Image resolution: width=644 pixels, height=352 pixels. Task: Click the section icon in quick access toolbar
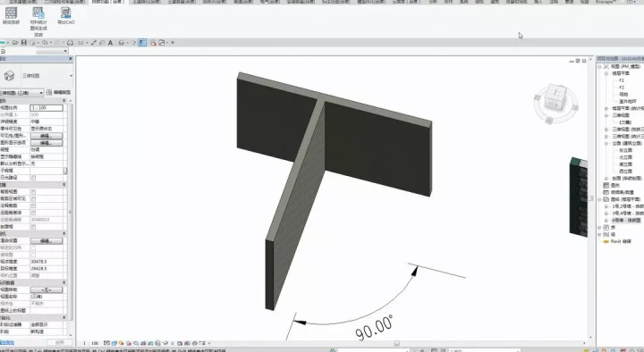point(133,43)
